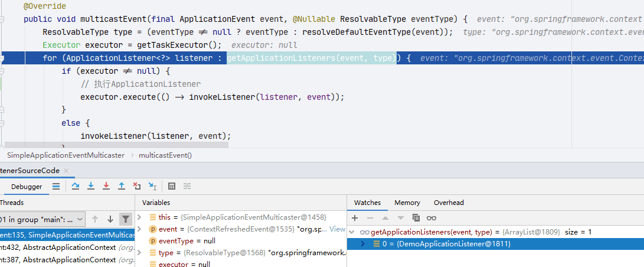The image size is (644, 267).
Task: Expand the DemoApplicationListener@1811 item
Action: pyautogui.click(x=363, y=244)
